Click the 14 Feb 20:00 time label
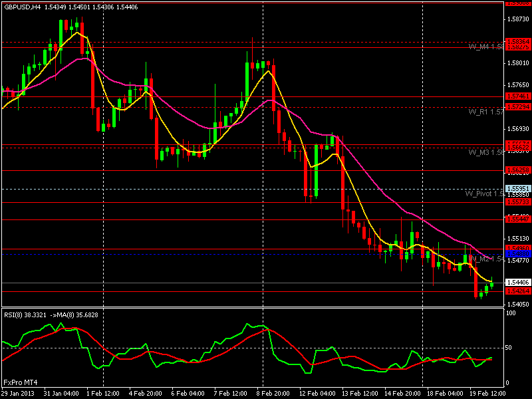The image size is (532, 399). (402, 394)
